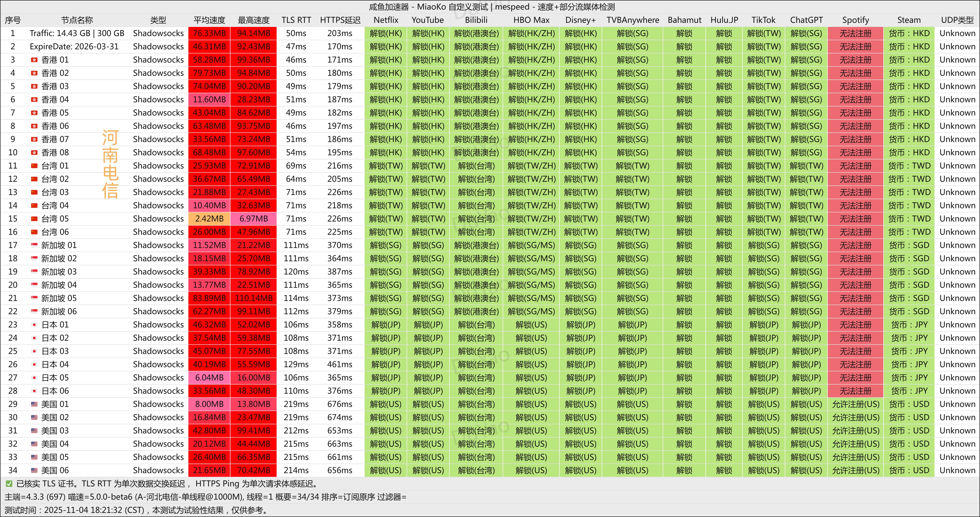Viewport: 980px width, 517px height.
Task: Click the US flag beside 美国 03
Action: point(34,431)
